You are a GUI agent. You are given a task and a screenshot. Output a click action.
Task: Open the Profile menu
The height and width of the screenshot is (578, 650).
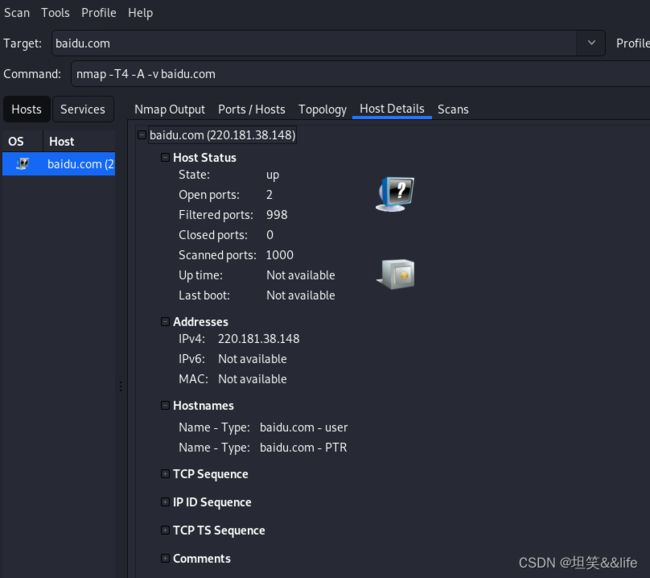click(x=99, y=13)
